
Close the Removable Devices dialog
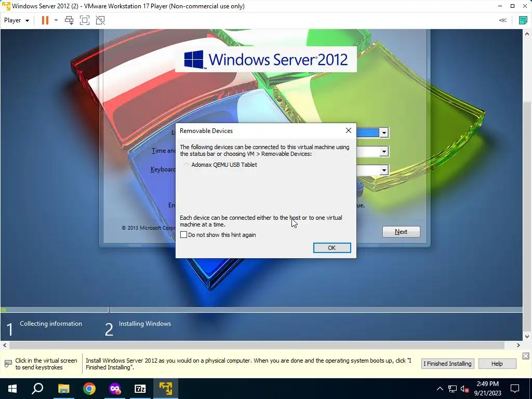[348, 130]
